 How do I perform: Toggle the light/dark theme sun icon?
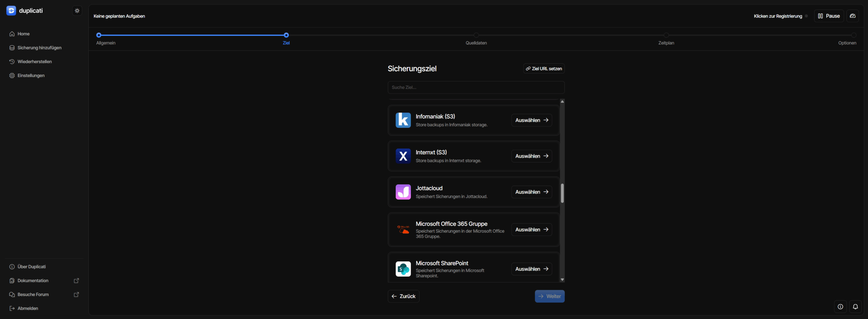pos(77,11)
